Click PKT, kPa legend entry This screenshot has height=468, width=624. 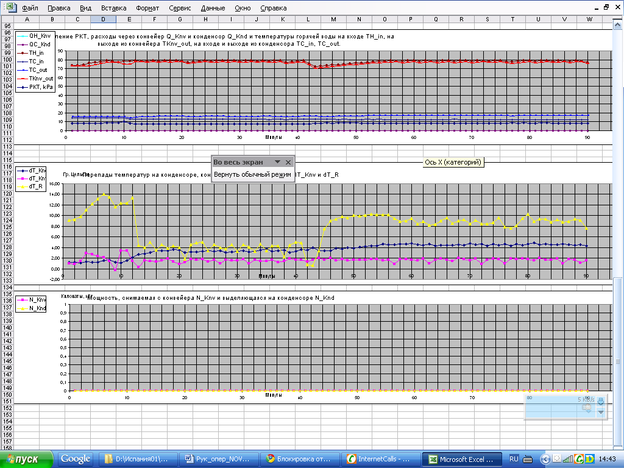(35, 87)
